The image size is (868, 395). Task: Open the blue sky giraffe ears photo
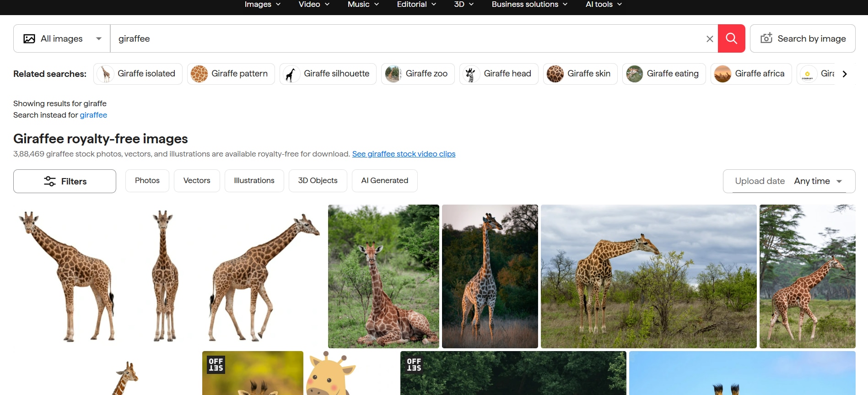pos(742,373)
